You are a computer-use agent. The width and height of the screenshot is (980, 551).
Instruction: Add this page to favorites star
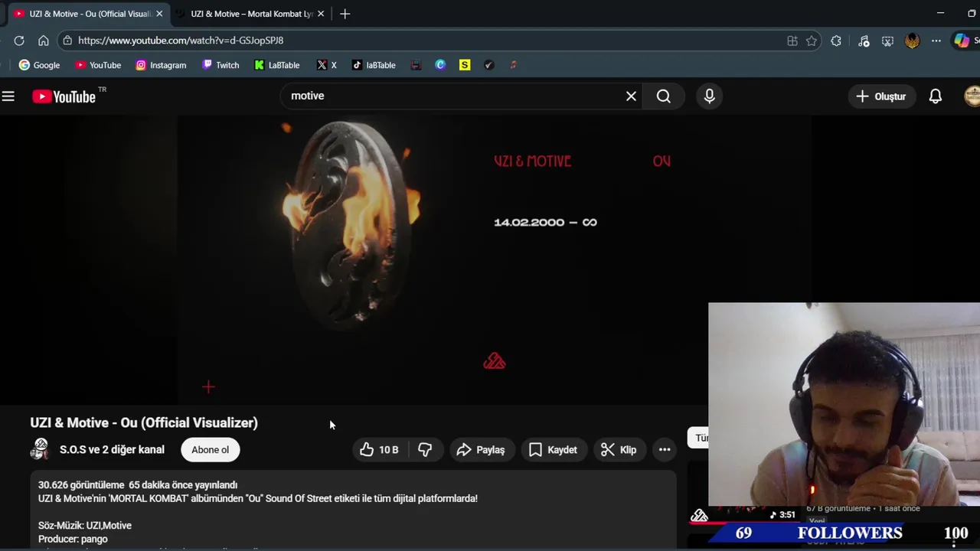[812, 41]
